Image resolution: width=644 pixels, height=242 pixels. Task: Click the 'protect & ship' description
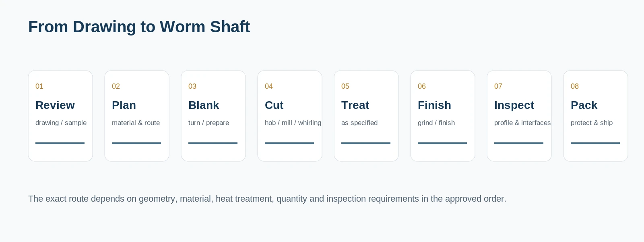click(x=592, y=123)
